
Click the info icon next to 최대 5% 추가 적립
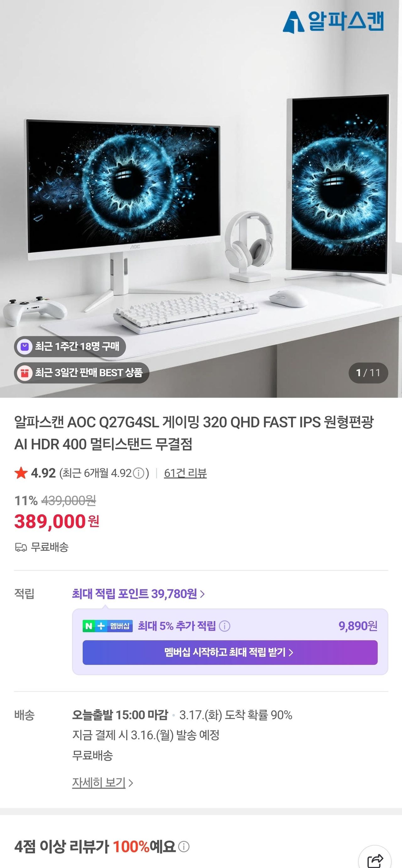point(225,626)
